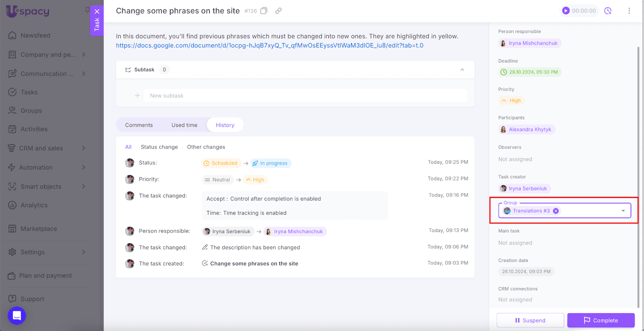Open the clock-plus add time icon
The height and width of the screenshot is (331, 644).
pos(608,11)
